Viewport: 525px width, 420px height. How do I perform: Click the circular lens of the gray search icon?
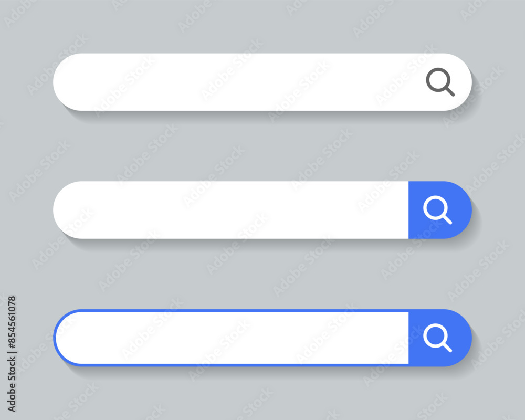pos(437,79)
